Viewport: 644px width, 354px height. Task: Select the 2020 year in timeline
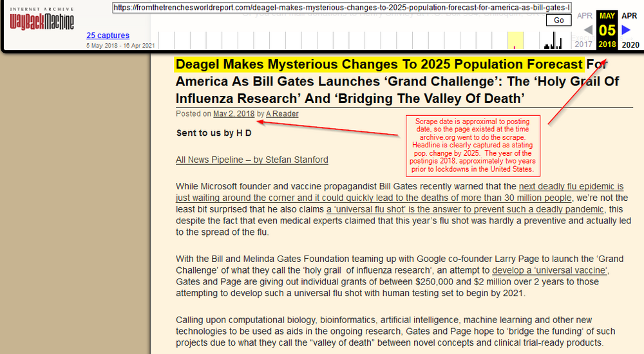click(x=630, y=45)
